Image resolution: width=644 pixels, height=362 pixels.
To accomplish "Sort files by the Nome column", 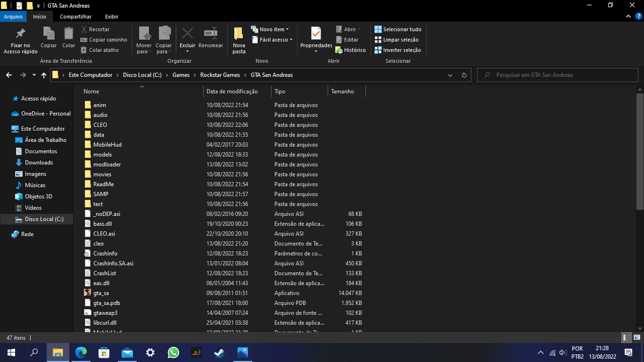I will tap(142, 92).
